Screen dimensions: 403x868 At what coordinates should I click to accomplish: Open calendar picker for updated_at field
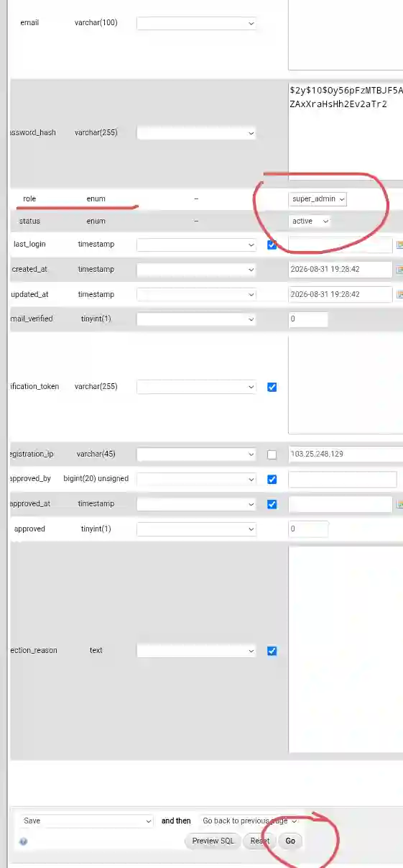tap(399, 294)
